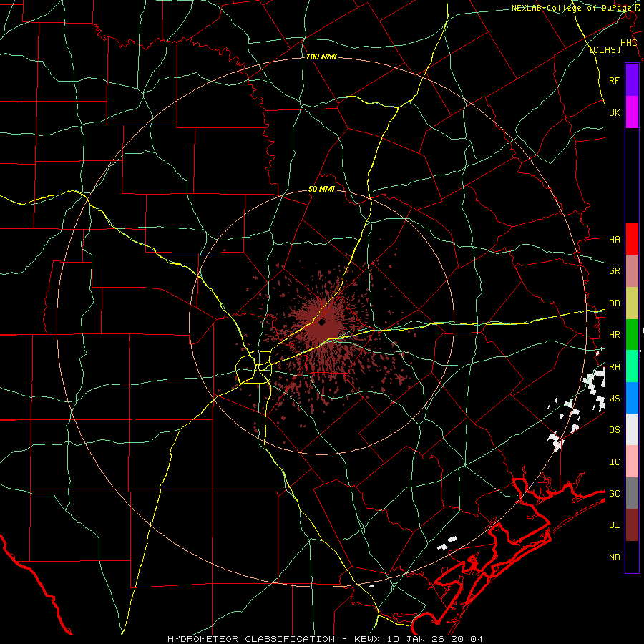Click the white DS color swatch
Viewport: 644px width, 644px height.
[x=632, y=429]
